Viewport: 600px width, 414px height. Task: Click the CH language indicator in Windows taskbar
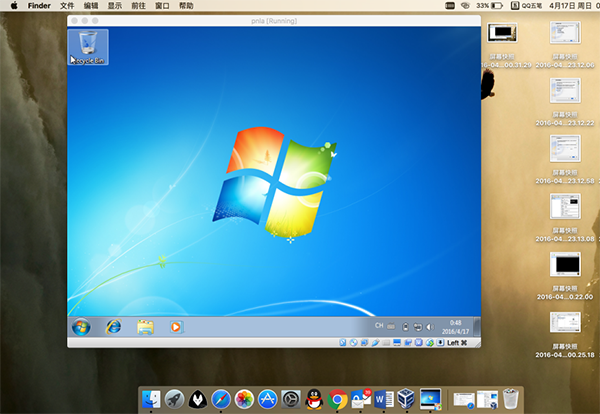point(379,325)
